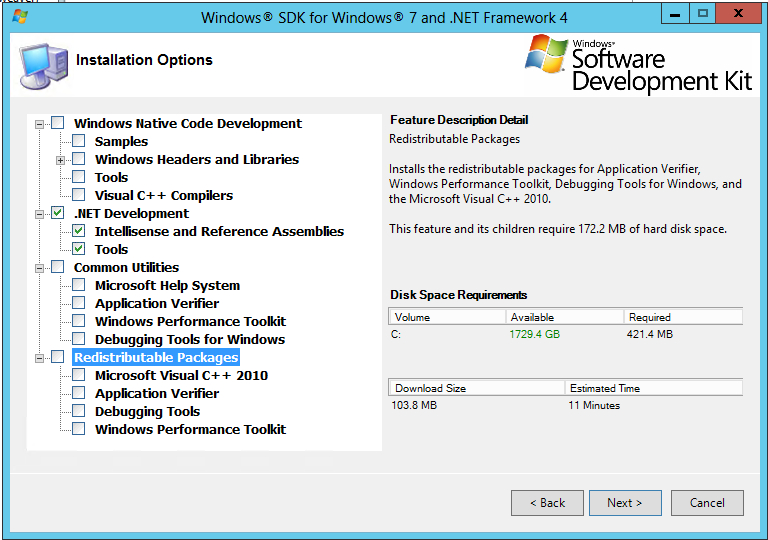Click the Windows Software Development Kit logo
768x540 pixels.
coord(638,65)
